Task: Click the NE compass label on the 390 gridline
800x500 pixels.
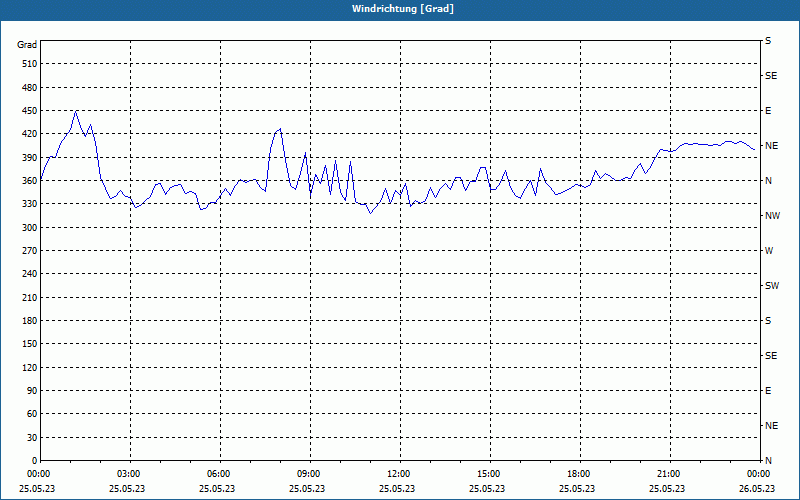Action: (771, 146)
